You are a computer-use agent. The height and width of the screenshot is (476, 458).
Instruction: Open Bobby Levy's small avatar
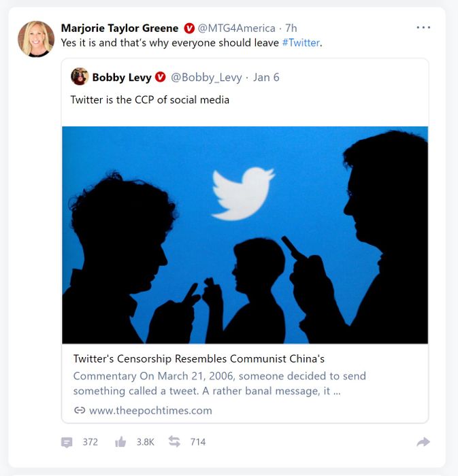(x=80, y=77)
